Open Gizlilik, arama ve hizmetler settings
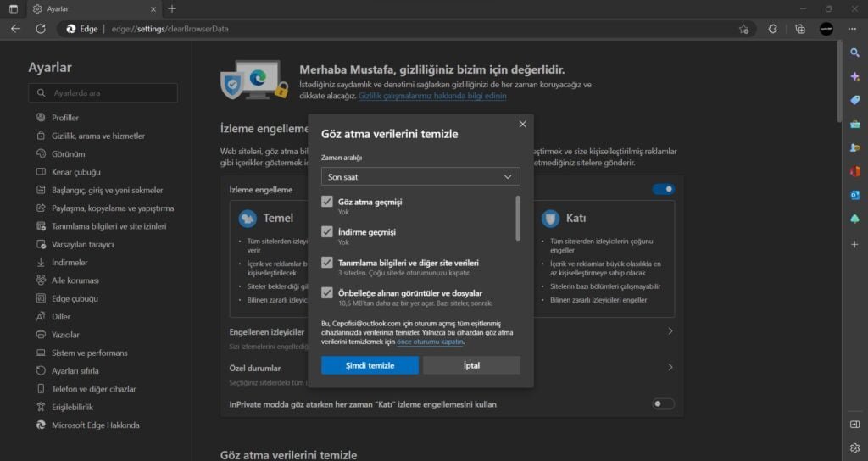The height and width of the screenshot is (461, 868). (97, 136)
